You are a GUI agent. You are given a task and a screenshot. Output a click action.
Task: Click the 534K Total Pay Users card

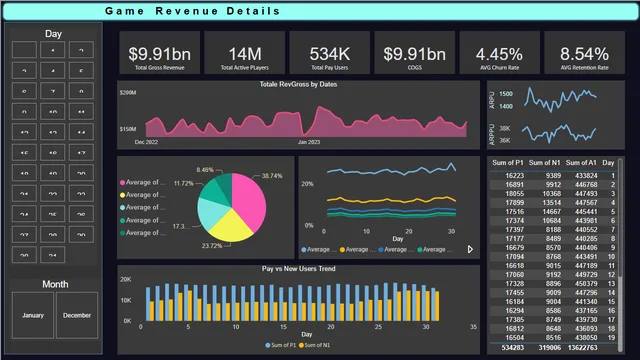point(329,53)
